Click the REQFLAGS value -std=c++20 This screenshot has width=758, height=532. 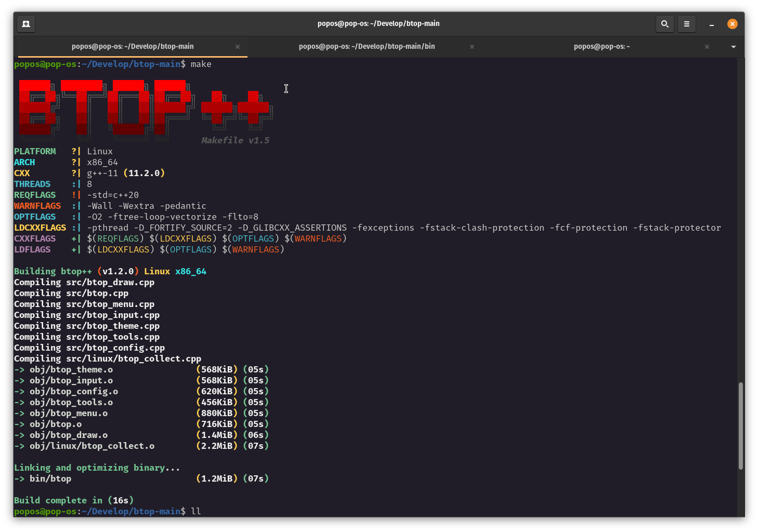(x=113, y=195)
